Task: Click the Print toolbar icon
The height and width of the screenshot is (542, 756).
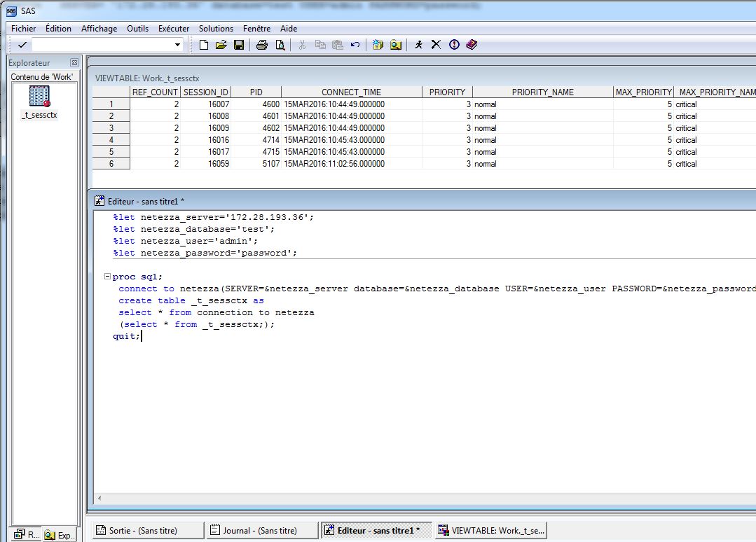Action: (x=262, y=45)
